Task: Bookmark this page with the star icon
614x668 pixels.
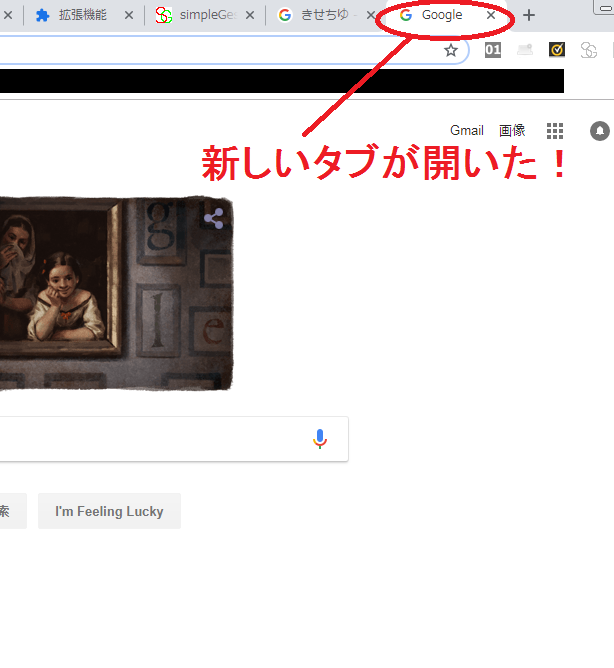Action: click(x=451, y=50)
